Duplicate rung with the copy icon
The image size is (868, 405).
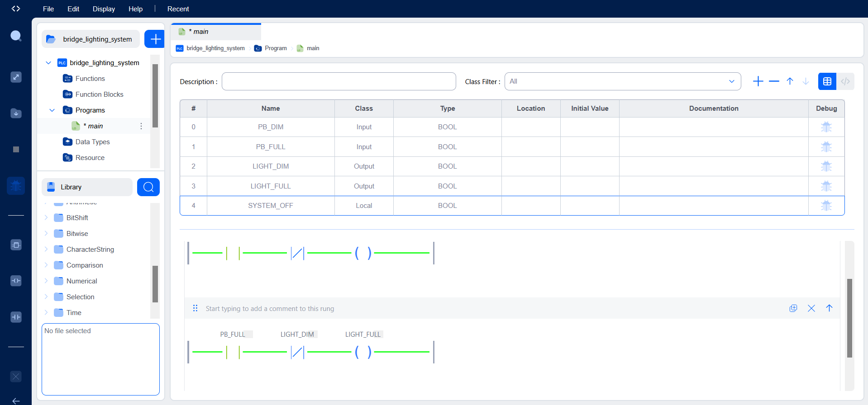coord(793,308)
